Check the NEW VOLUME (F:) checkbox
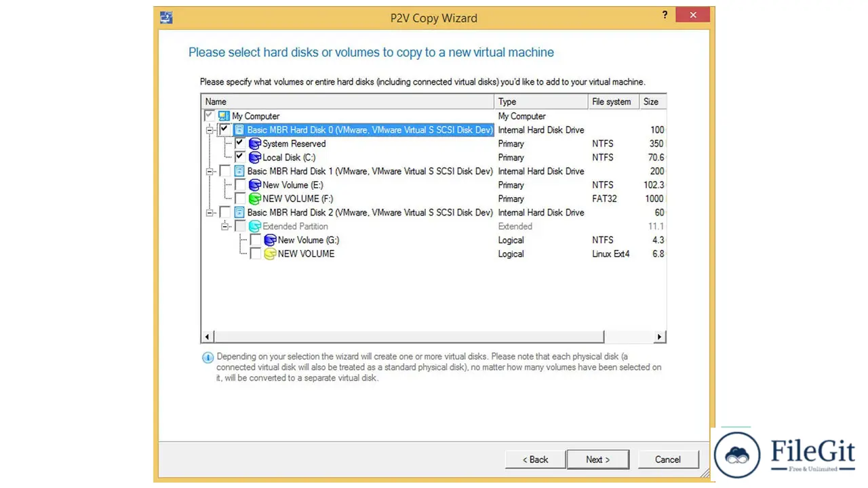 tap(239, 199)
